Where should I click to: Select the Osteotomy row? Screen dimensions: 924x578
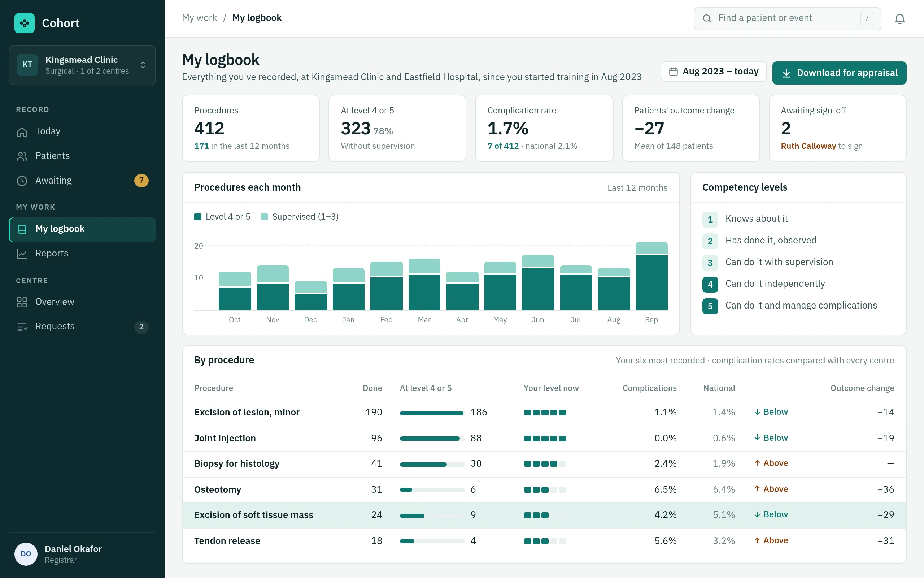[x=544, y=490]
